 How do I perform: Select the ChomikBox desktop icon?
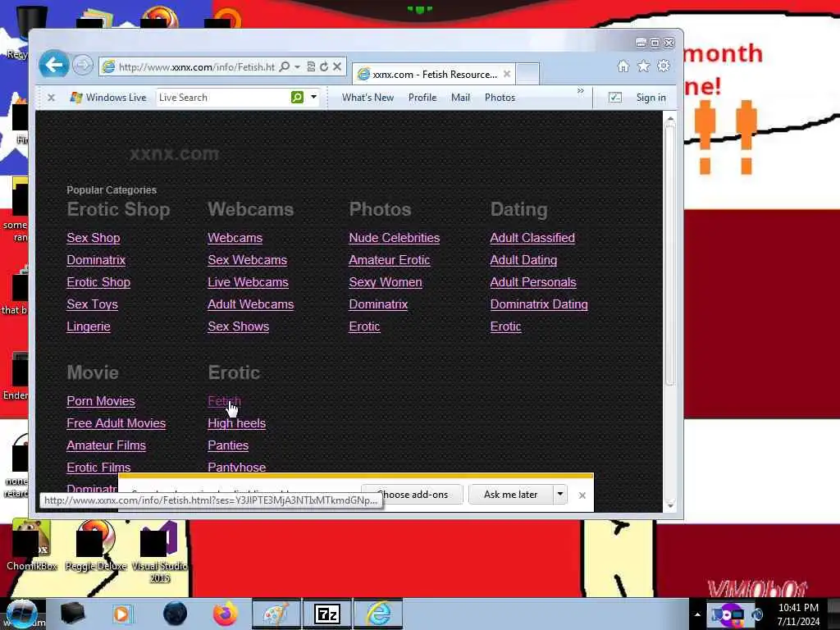32,545
